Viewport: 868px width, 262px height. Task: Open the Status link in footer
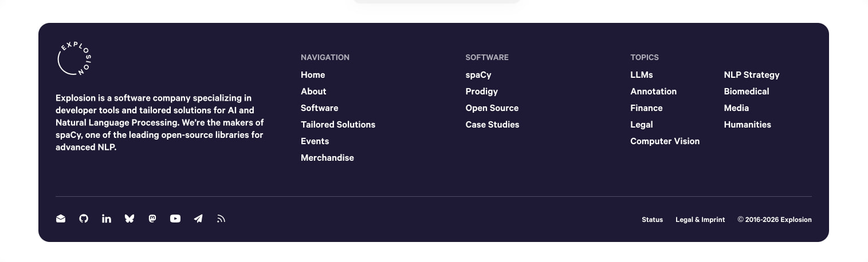[x=652, y=220]
